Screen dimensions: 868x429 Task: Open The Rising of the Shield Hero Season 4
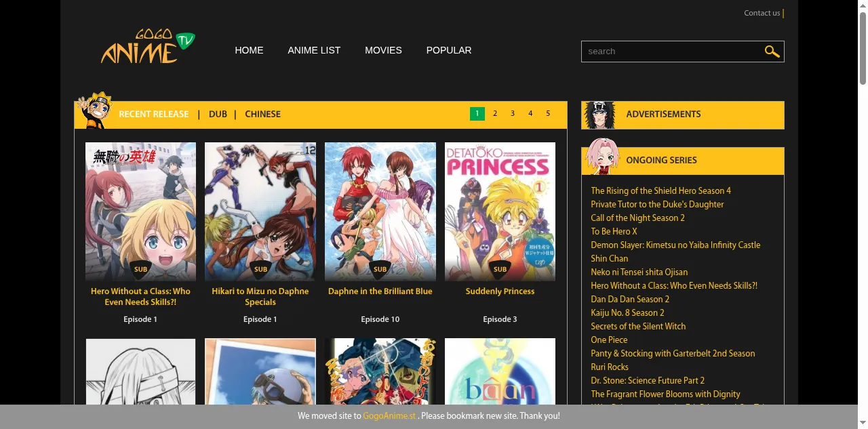pos(660,191)
